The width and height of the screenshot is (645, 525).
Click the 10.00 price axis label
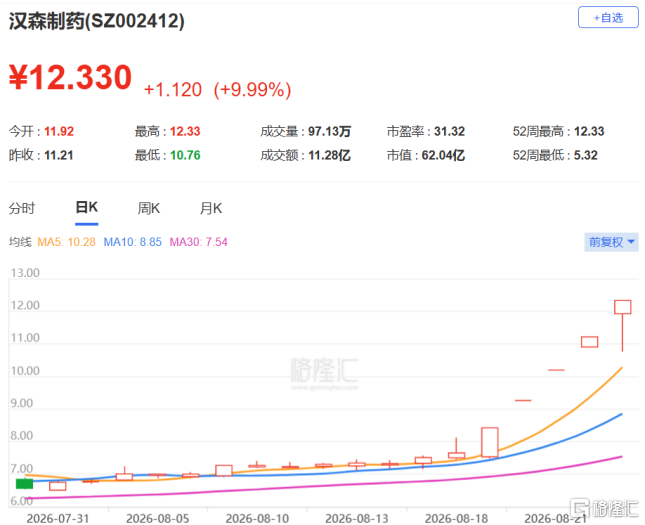[x=25, y=371]
